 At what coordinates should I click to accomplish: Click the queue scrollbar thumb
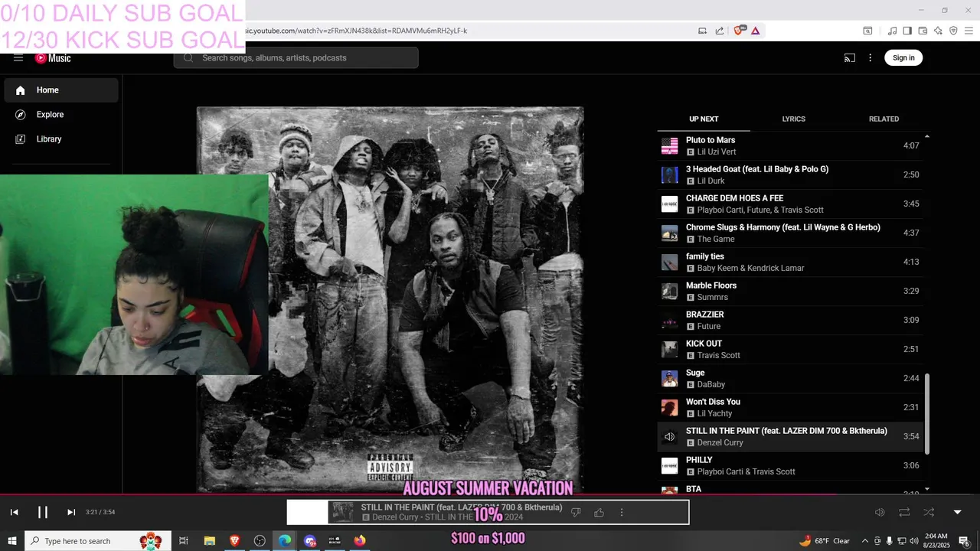[927, 413]
